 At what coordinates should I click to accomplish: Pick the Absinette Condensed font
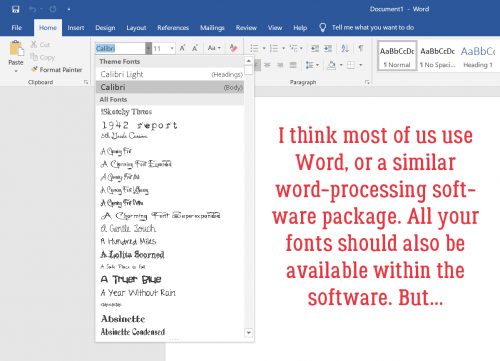click(x=170, y=332)
